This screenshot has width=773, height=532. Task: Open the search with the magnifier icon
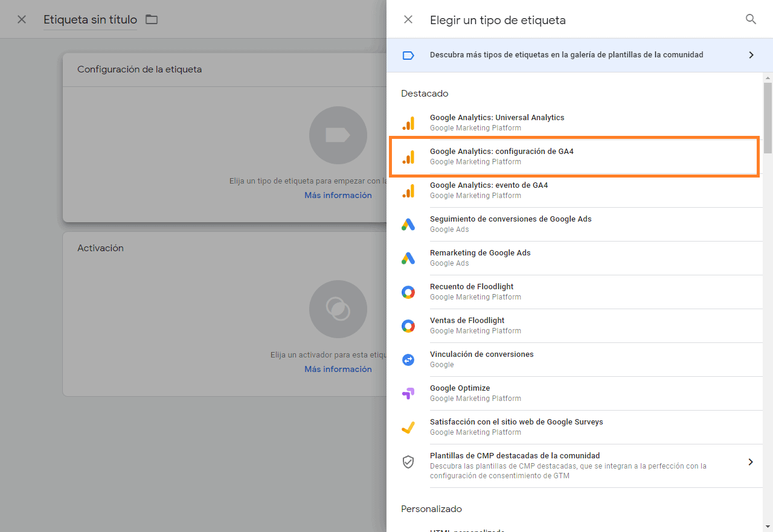pyautogui.click(x=751, y=19)
